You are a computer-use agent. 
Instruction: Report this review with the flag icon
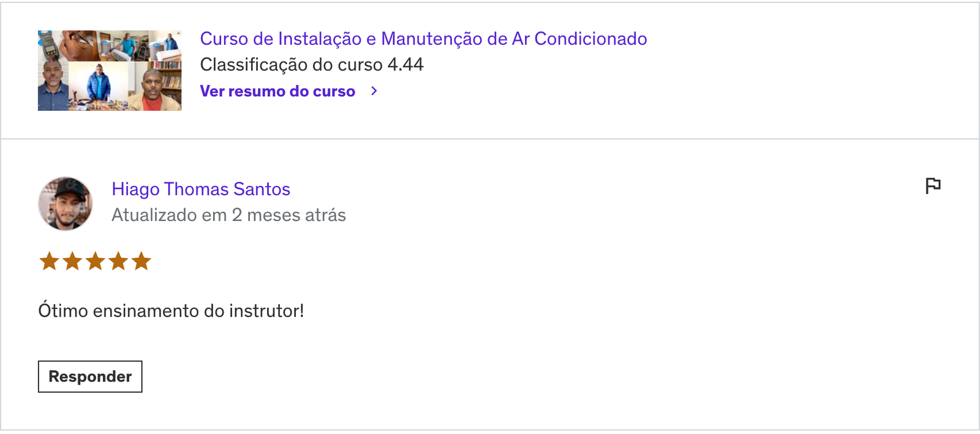(933, 185)
